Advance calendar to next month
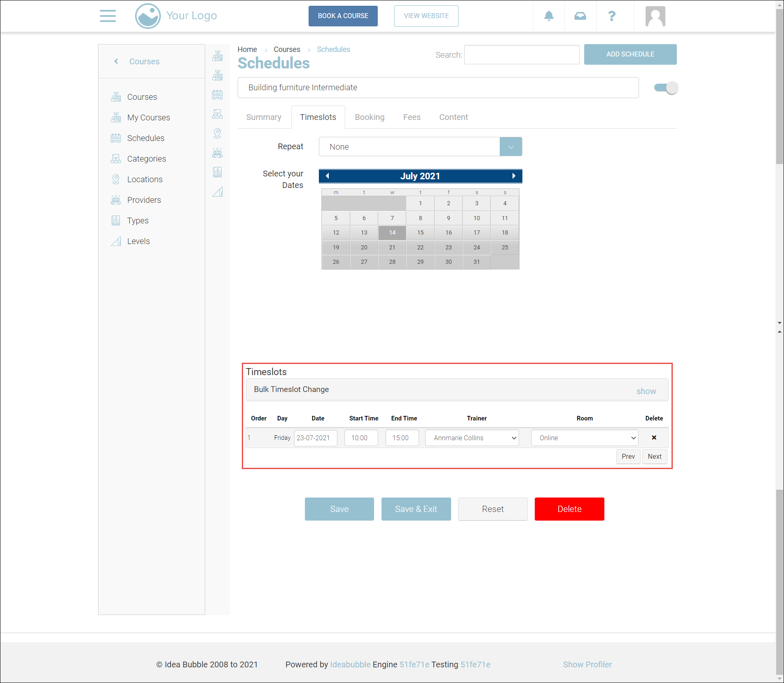 tap(514, 176)
